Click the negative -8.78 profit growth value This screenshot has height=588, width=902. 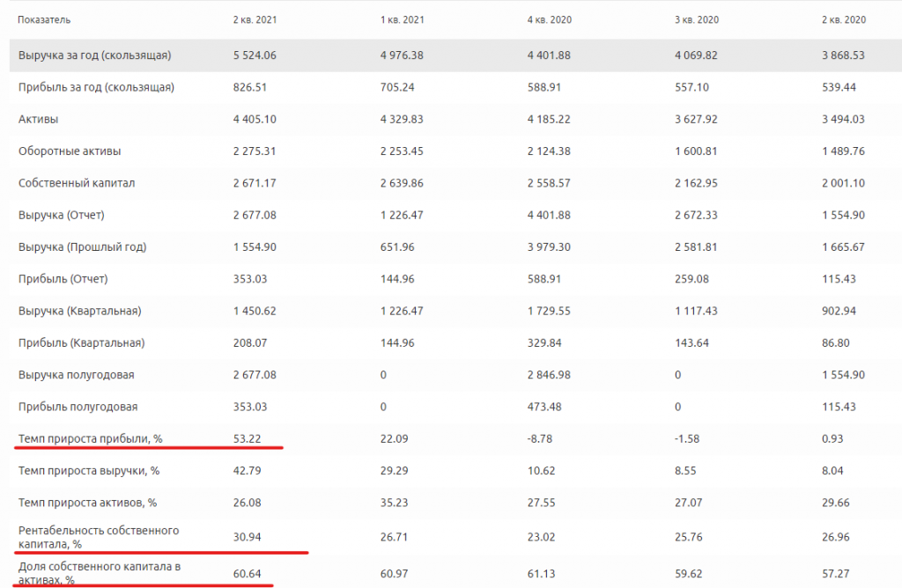pyautogui.click(x=540, y=438)
